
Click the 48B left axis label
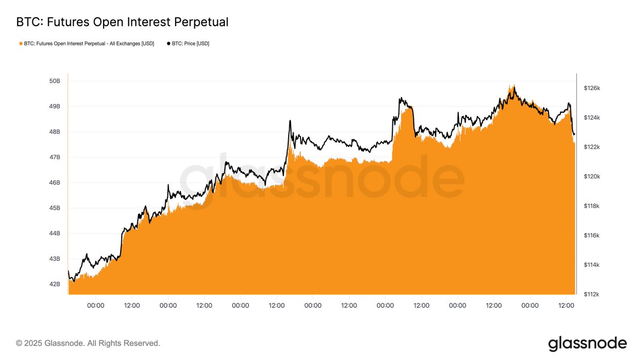click(x=55, y=132)
